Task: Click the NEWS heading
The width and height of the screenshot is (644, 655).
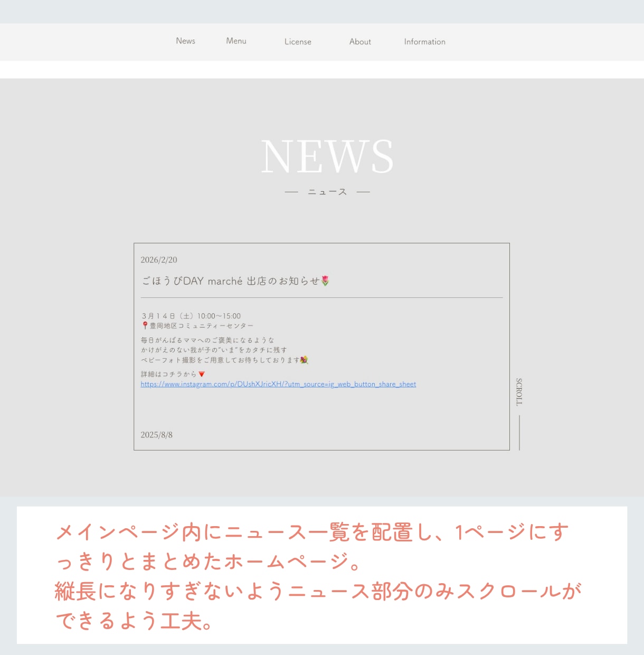Action: 327,156
